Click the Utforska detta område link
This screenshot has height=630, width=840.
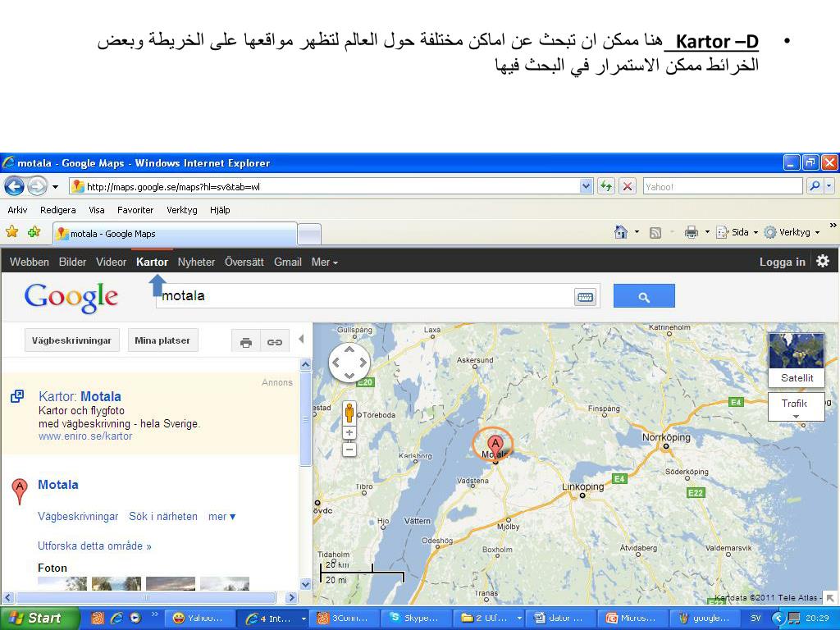94,546
